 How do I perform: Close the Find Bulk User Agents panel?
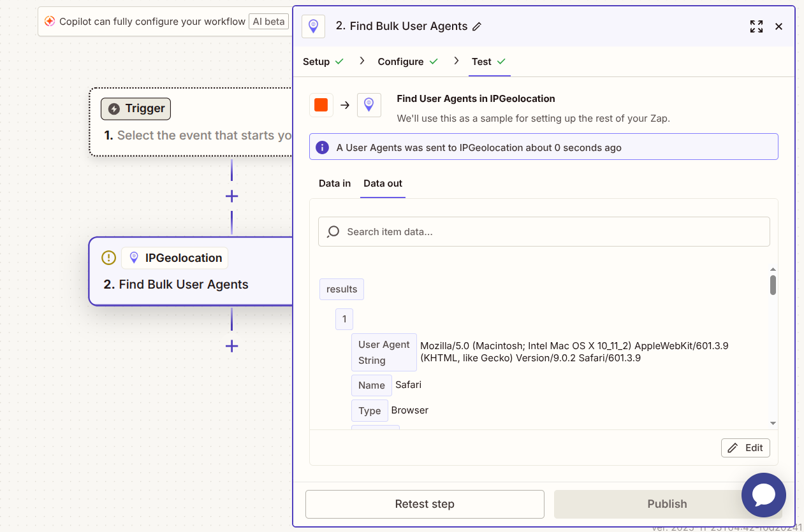coord(778,27)
